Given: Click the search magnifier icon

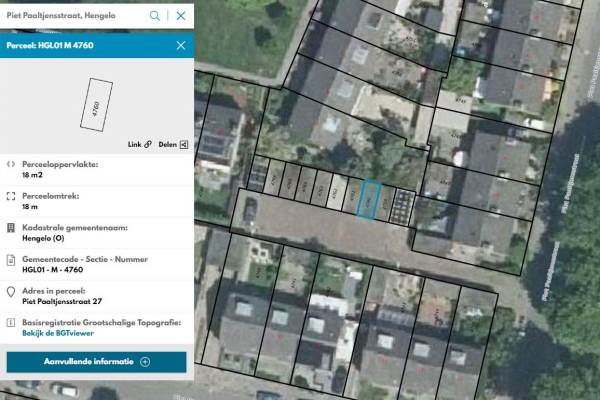Looking at the screenshot, I should [x=155, y=16].
